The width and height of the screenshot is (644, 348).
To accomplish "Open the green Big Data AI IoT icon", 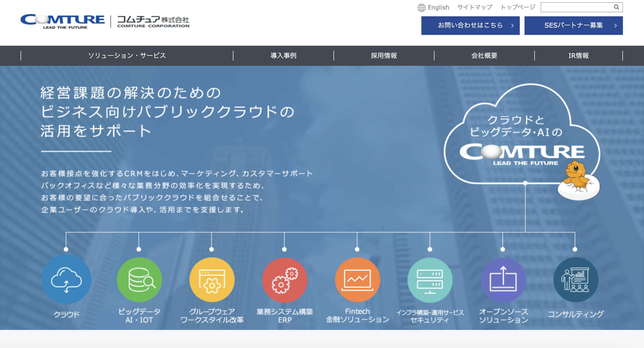I will click(x=139, y=280).
